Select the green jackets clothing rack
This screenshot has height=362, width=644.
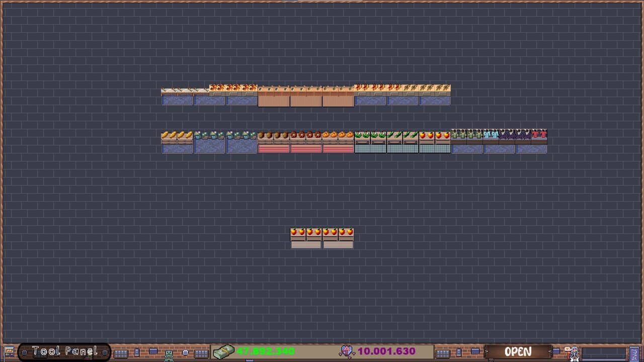coord(467,135)
